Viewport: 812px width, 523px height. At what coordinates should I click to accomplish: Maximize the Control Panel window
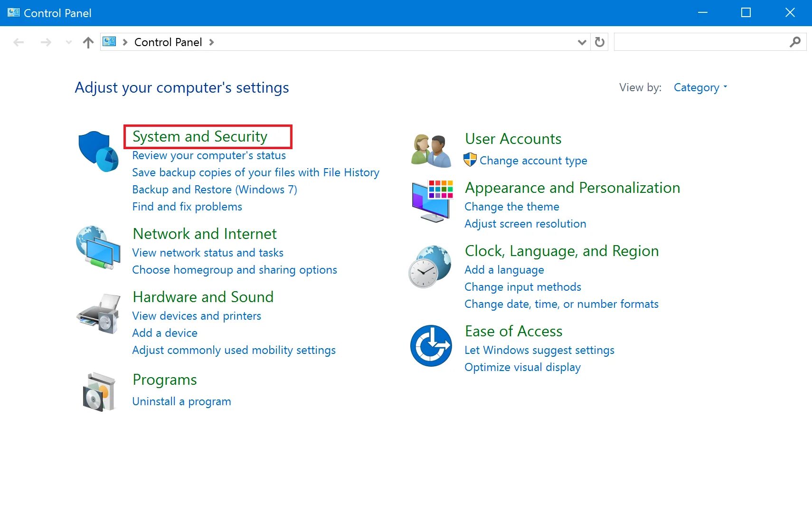pos(746,13)
